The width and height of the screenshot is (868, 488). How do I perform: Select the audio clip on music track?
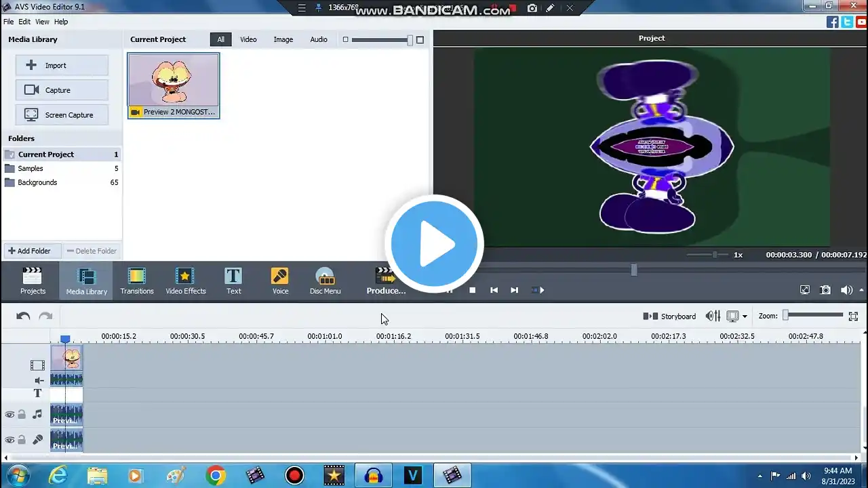(66, 415)
